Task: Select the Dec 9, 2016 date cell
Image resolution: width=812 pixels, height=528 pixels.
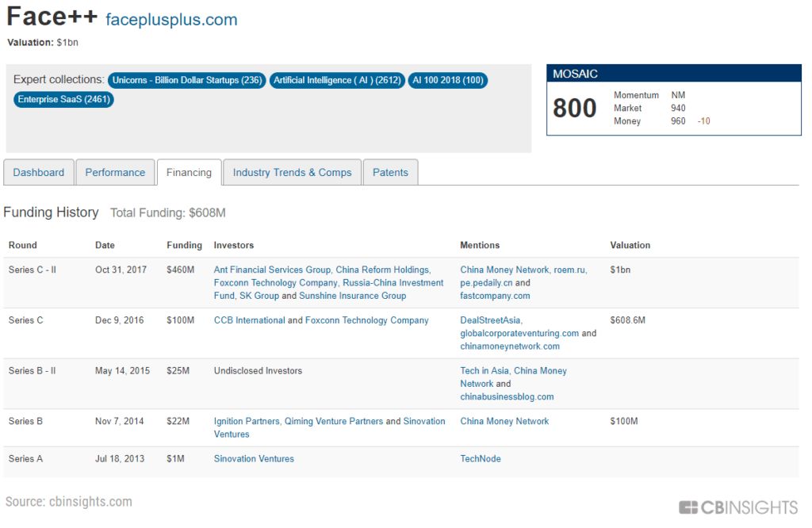Action: tap(119, 320)
